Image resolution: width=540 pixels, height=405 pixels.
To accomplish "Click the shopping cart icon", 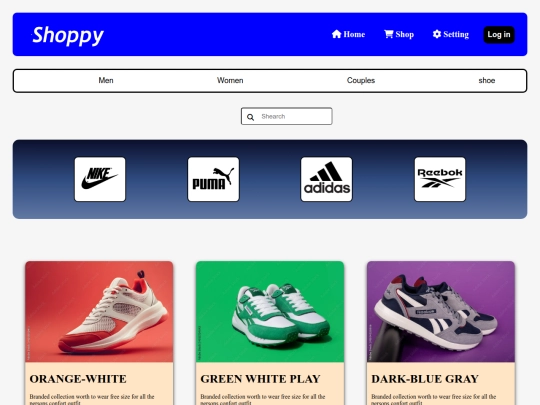I will (388, 34).
